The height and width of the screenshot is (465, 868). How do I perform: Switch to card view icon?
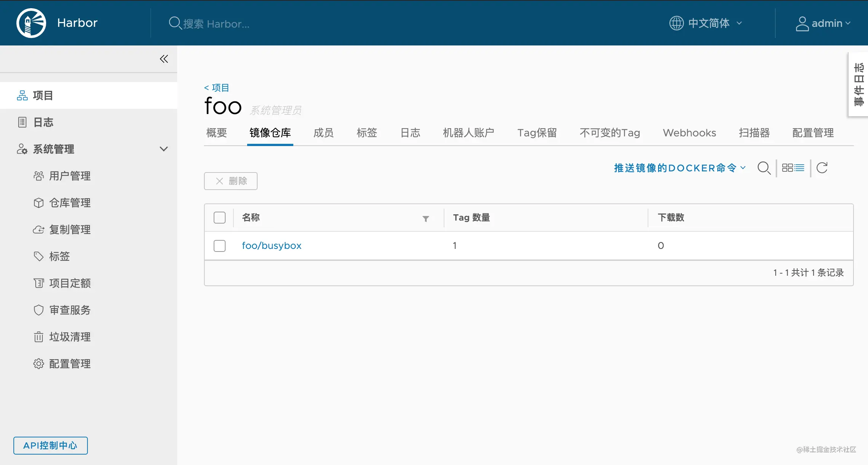click(x=787, y=168)
